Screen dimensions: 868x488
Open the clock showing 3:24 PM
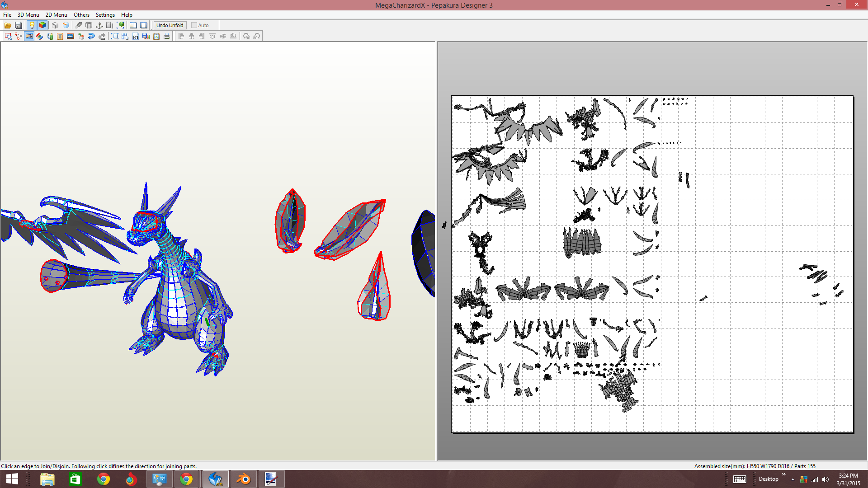click(x=848, y=479)
